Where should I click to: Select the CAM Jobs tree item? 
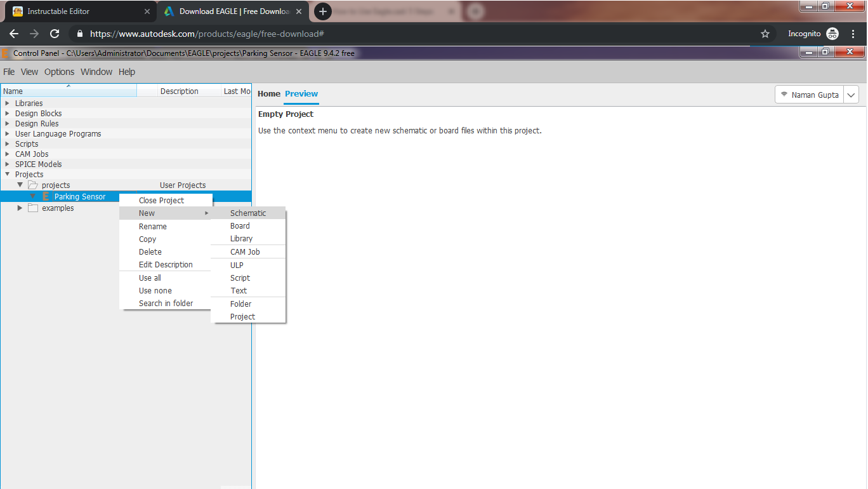(x=32, y=154)
